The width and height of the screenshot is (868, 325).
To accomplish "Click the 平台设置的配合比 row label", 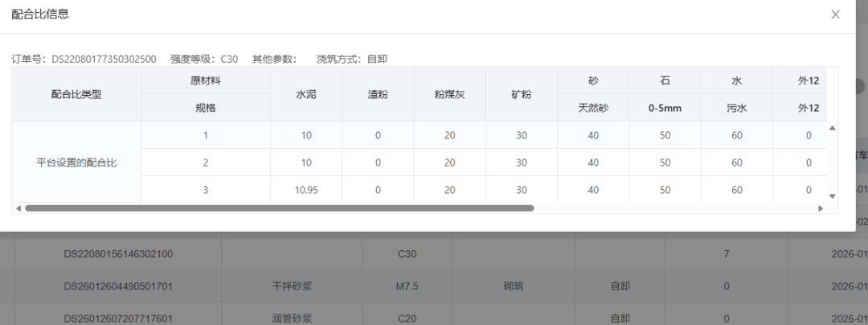I will click(76, 162).
